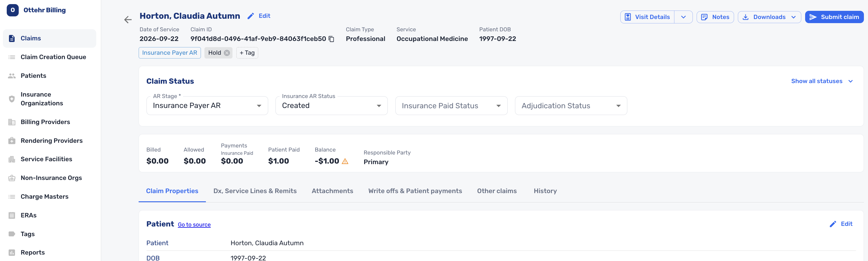Open the Notes panel
Screen dimensions: 868x261
(x=715, y=17)
